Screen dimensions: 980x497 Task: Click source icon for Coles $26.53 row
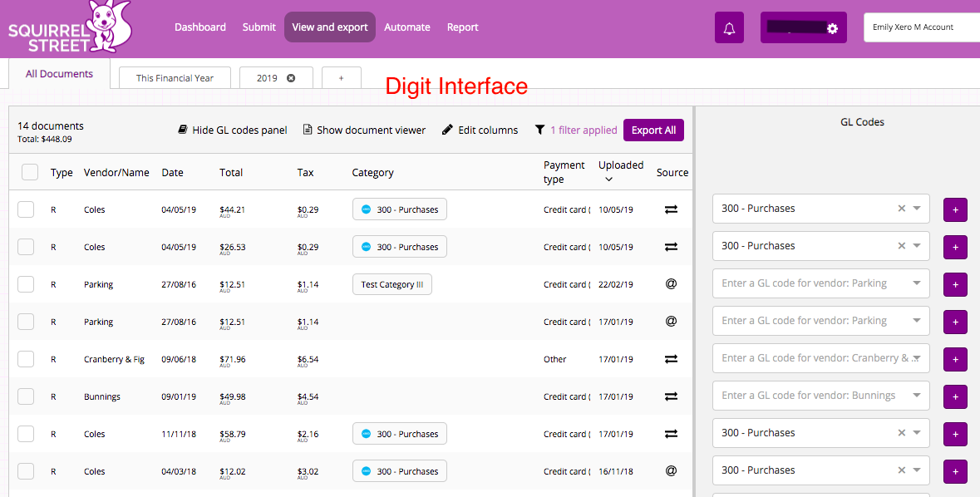671,247
